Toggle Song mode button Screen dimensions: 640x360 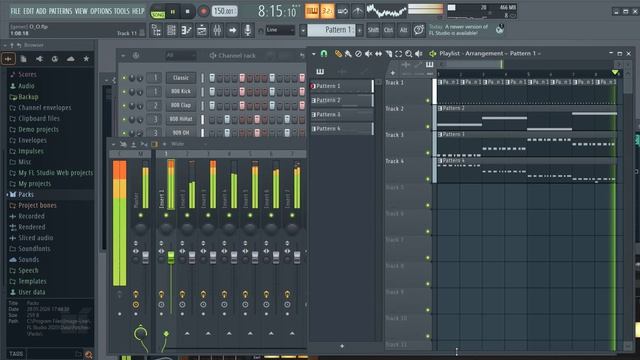click(x=157, y=12)
